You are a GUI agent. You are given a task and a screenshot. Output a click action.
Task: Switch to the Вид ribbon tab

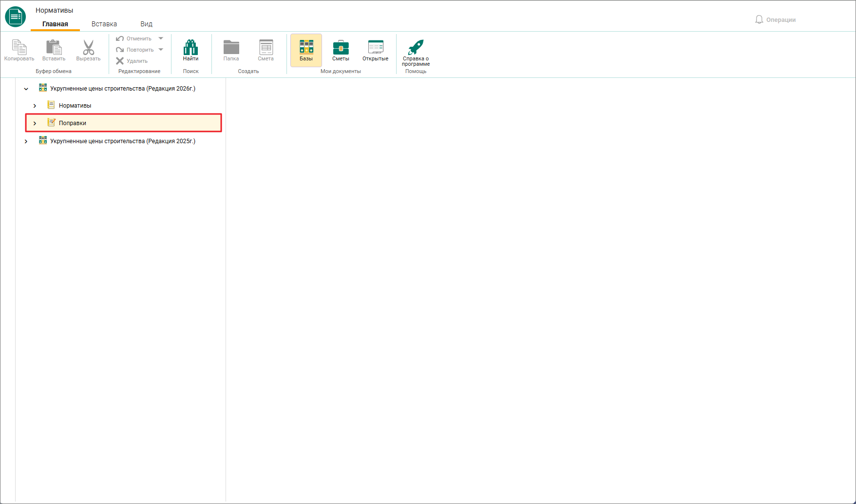146,24
